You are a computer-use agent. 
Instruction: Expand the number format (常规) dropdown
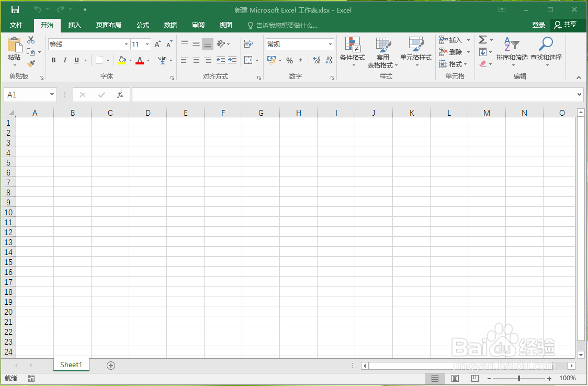click(330, 44)
